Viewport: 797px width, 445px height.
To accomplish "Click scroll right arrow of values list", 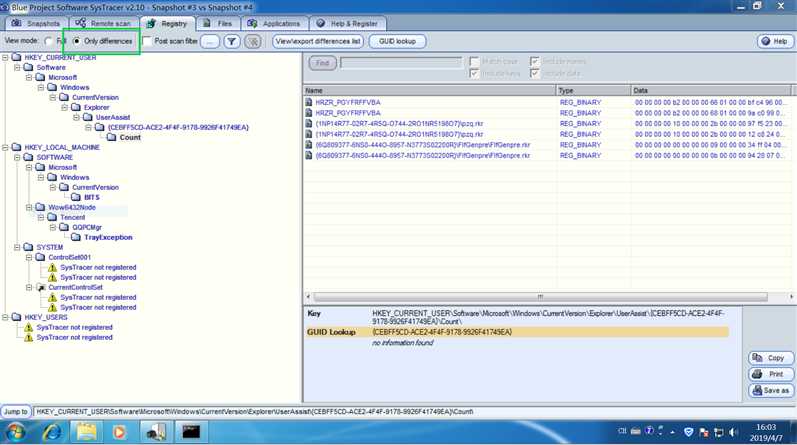I will [791, 296].
